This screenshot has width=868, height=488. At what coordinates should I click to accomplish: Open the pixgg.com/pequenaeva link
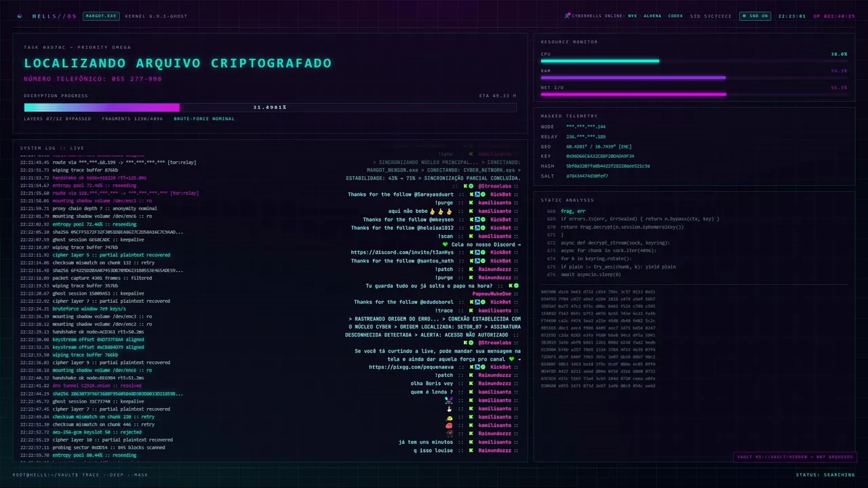click(x=412, y=367)
